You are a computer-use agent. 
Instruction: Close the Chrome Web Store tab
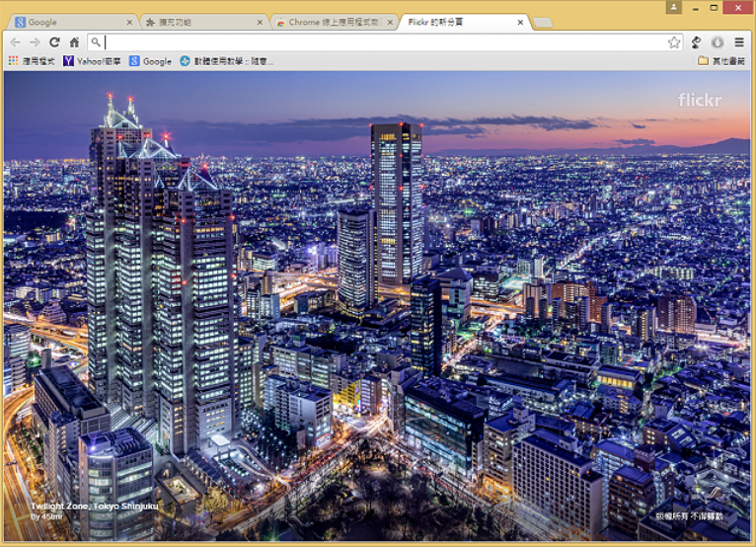[x=390, y=22]
